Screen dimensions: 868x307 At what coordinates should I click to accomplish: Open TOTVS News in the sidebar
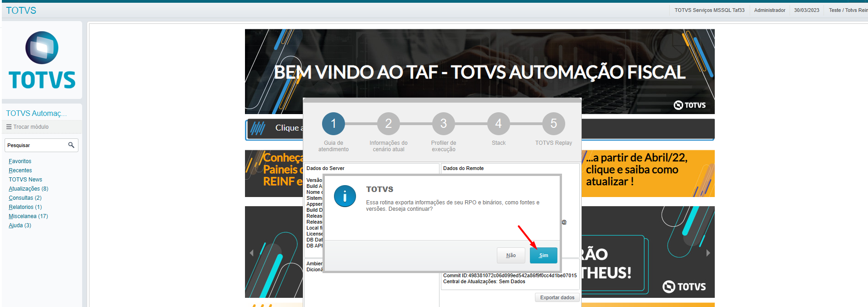tap(25, 180)
